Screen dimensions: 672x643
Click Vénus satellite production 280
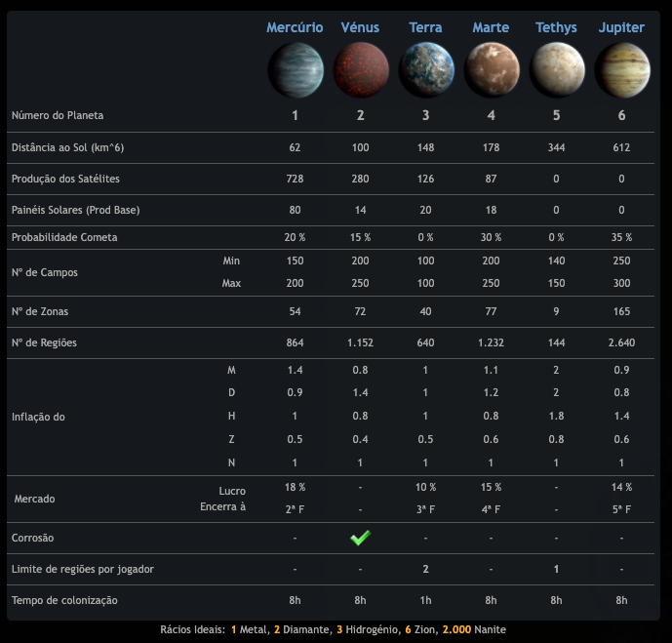360,179
